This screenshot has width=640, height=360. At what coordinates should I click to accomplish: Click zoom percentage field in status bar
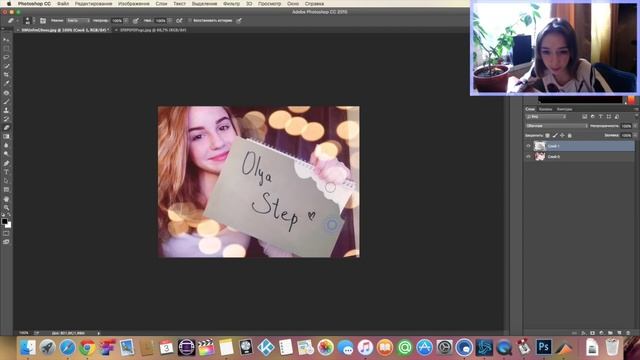(24, 333)
